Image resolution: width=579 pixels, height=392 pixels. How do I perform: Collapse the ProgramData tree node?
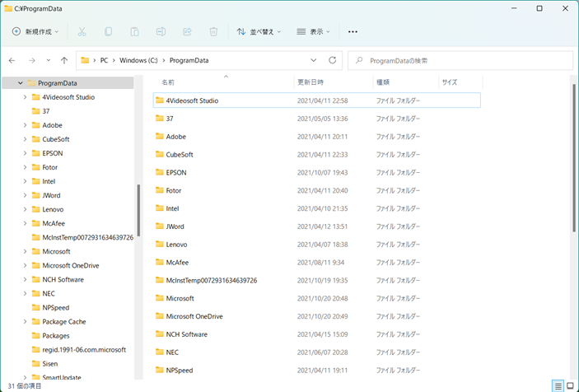21,83
